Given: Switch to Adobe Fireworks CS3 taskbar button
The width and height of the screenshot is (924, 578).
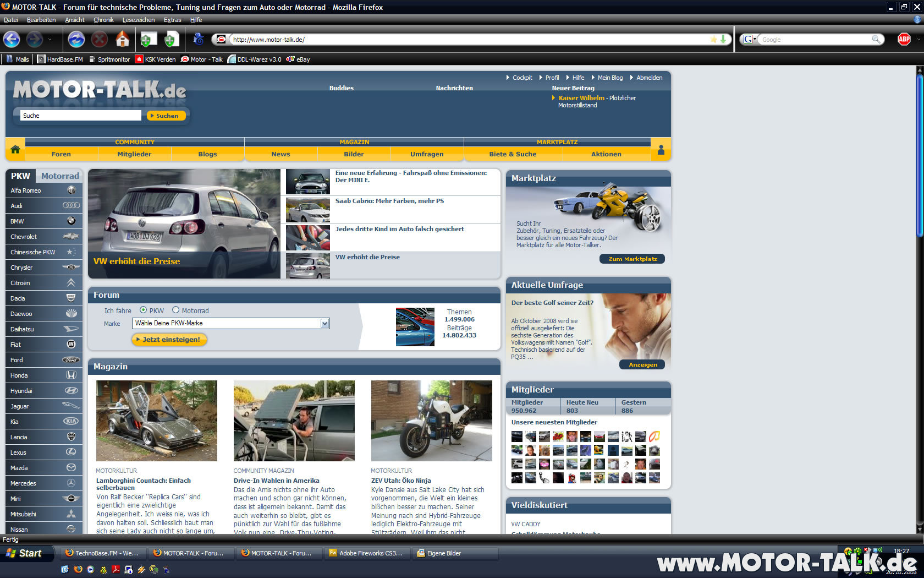Looking at the screenshot, I should coord(367,553).
